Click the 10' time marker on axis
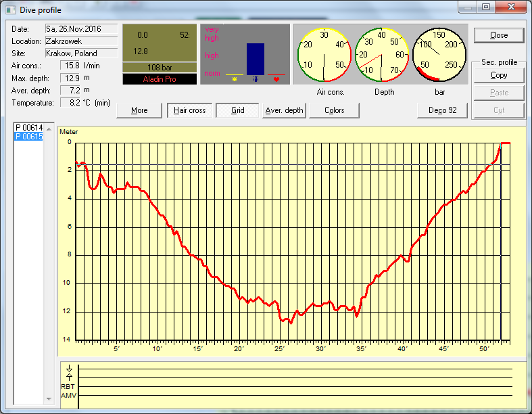This screenshot has height=414, width=532. coord(157,349)
